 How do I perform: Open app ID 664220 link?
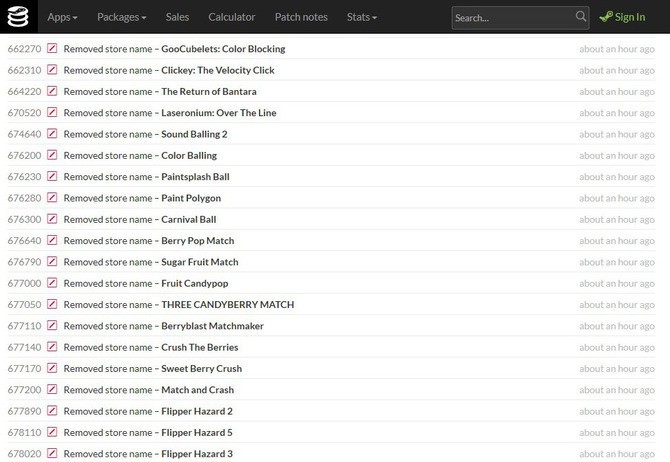click(x=24, y=91)
